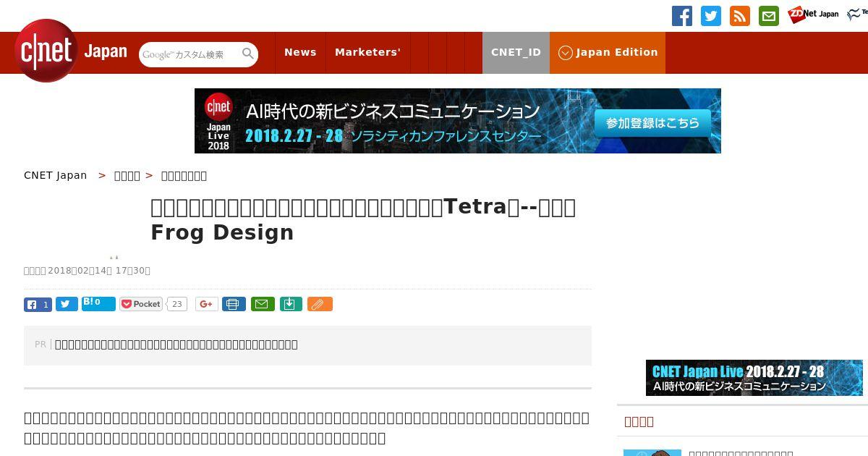Click the CNET Japan logo
The width and height of the screenshot is (868, 456).
click(x=71, y=51)
